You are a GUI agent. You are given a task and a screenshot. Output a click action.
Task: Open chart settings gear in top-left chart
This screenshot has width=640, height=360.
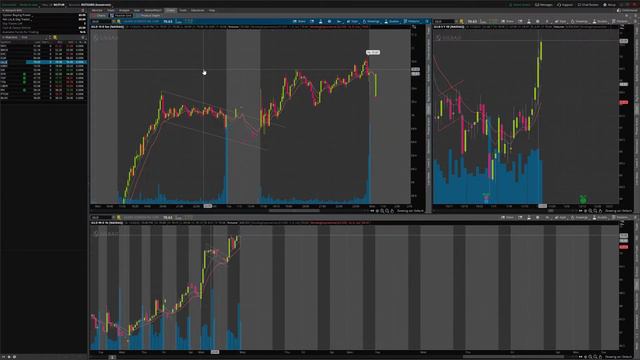329,21
